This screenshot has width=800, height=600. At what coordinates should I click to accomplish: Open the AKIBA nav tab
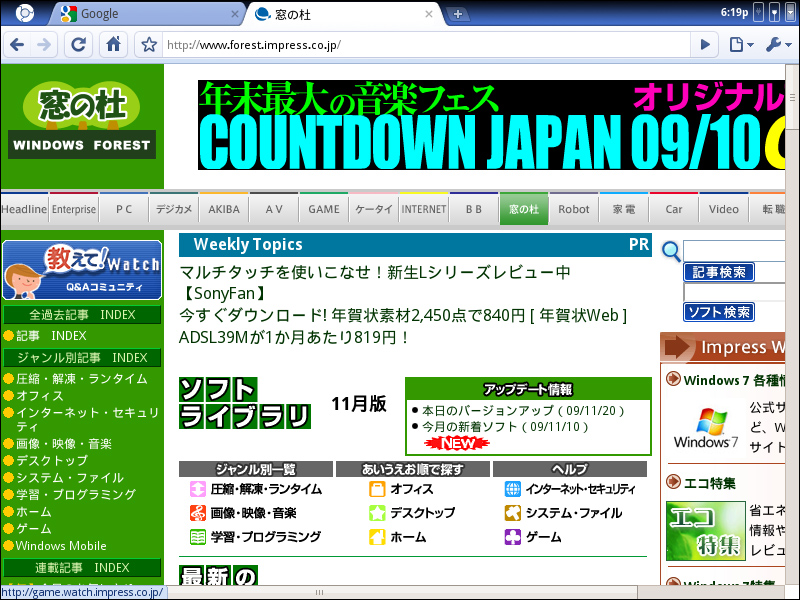pyautogui.click(x=224, y=209)
